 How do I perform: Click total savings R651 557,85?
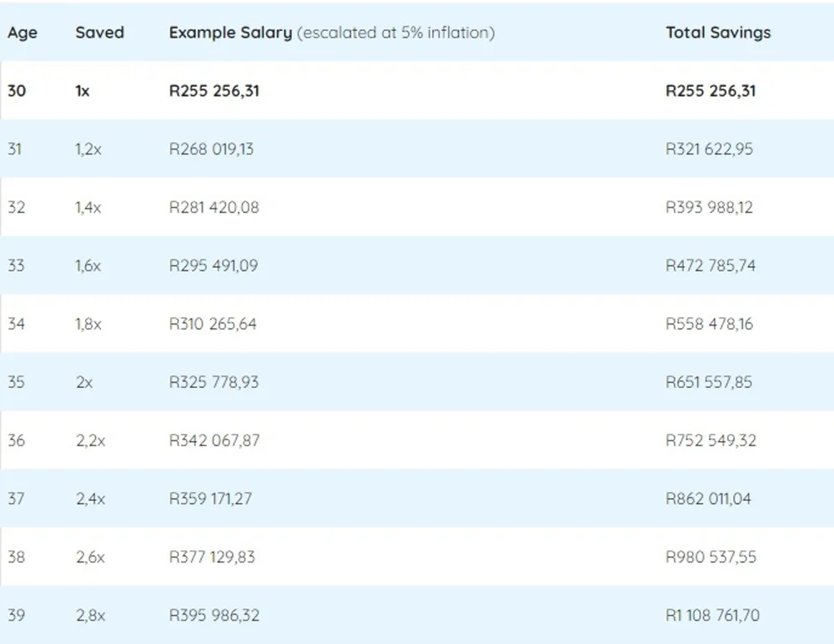[708, 381]
